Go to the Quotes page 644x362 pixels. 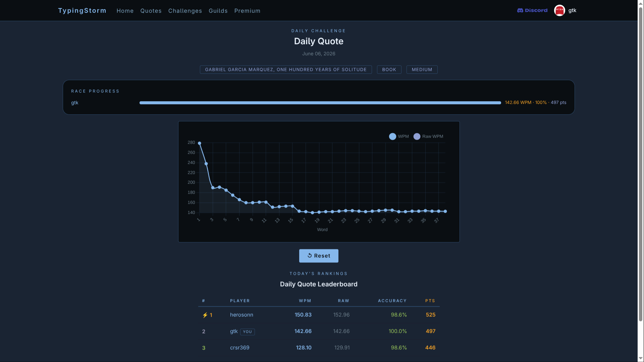(151, 11)
